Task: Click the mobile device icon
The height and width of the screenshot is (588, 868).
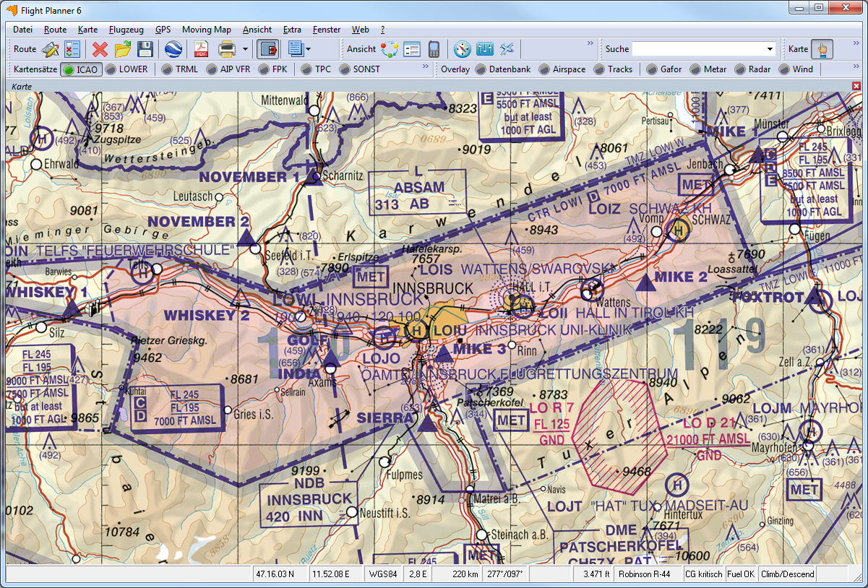Action: pos(434,49)
